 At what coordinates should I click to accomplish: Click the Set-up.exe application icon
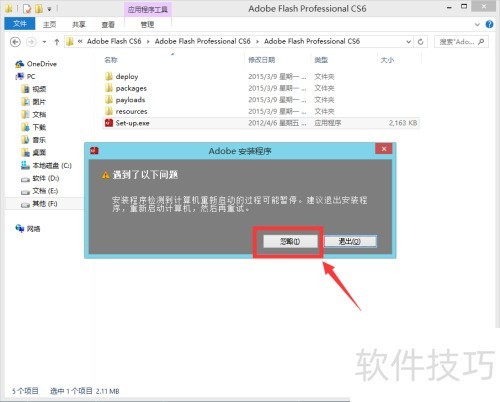point(109,123)
